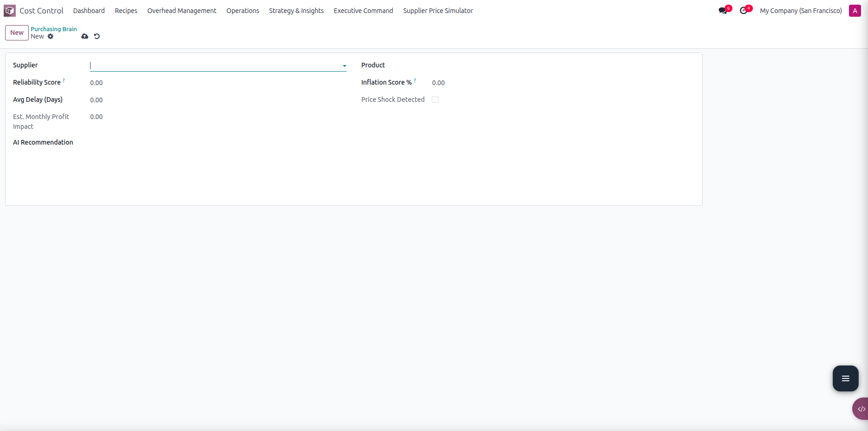
Task: Click the user avatar icon
Action: point(855,11)
